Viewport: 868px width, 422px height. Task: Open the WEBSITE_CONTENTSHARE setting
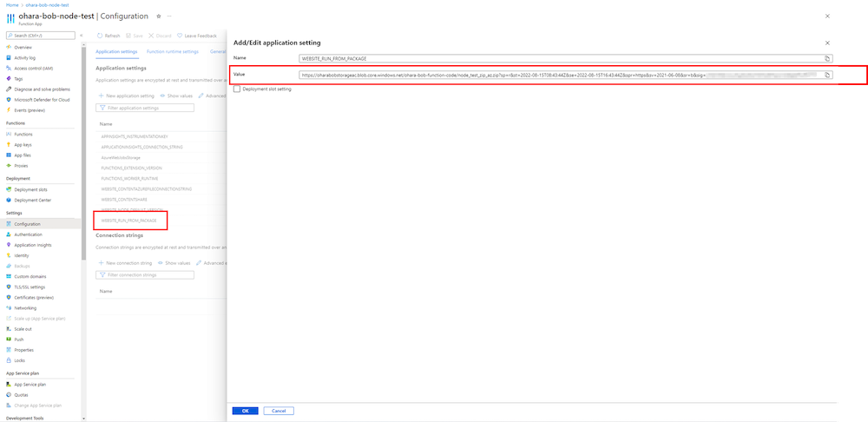click(123, 200)
